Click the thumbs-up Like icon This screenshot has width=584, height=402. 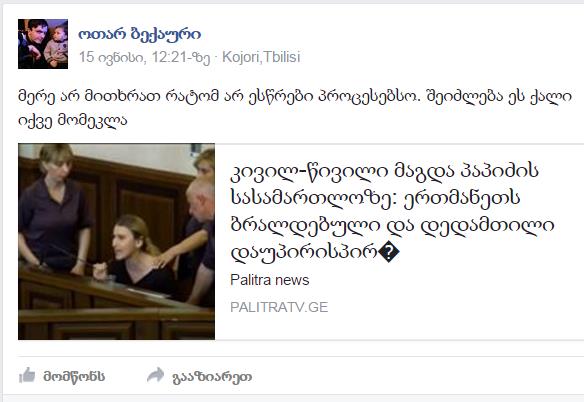click(27, 375)
